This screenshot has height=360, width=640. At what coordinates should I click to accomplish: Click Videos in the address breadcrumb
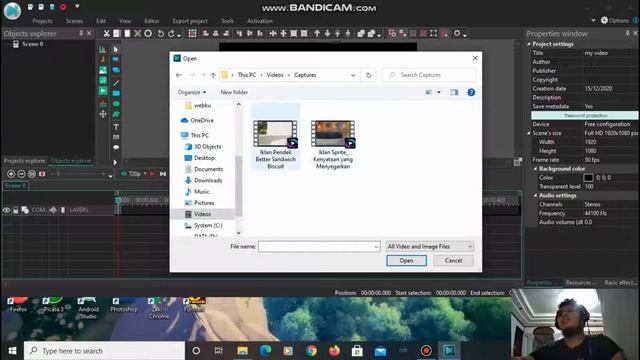[275, 75]
